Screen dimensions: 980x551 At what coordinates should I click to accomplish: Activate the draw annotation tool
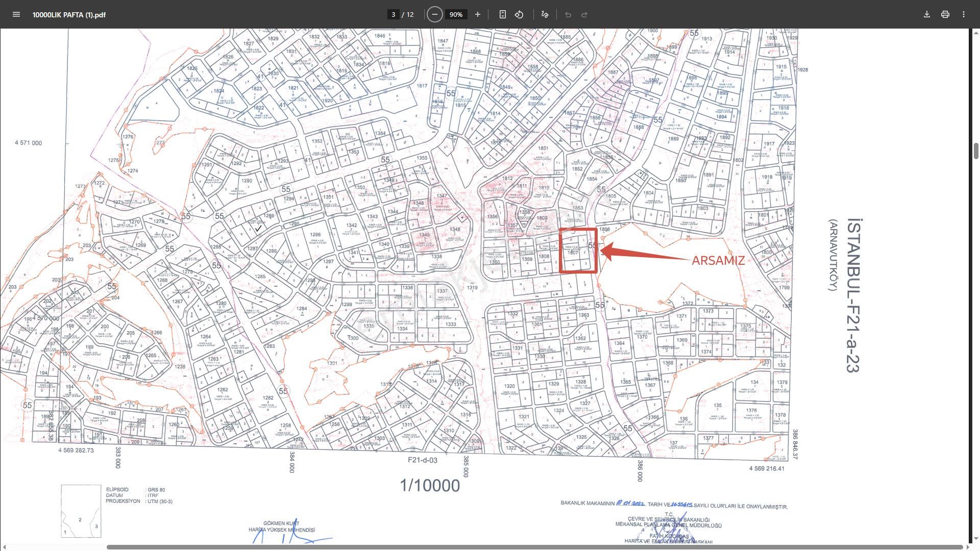tap(545, 14)
